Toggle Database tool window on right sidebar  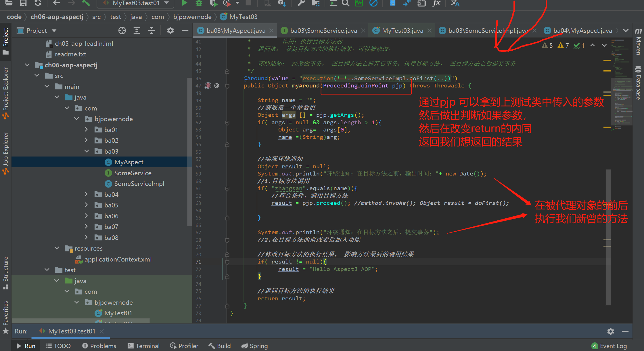[638, 83]
